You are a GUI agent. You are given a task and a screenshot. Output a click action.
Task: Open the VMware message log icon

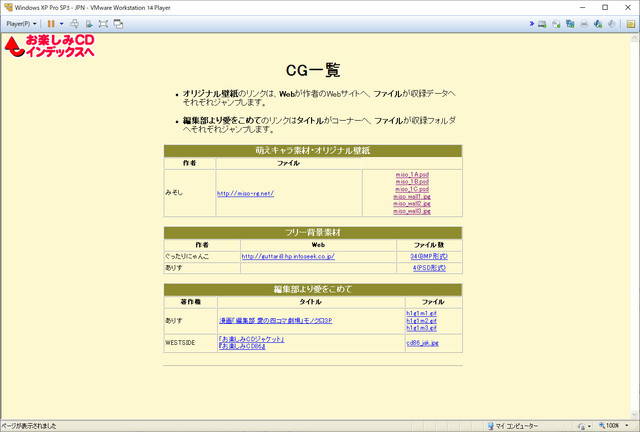(631, 24)
